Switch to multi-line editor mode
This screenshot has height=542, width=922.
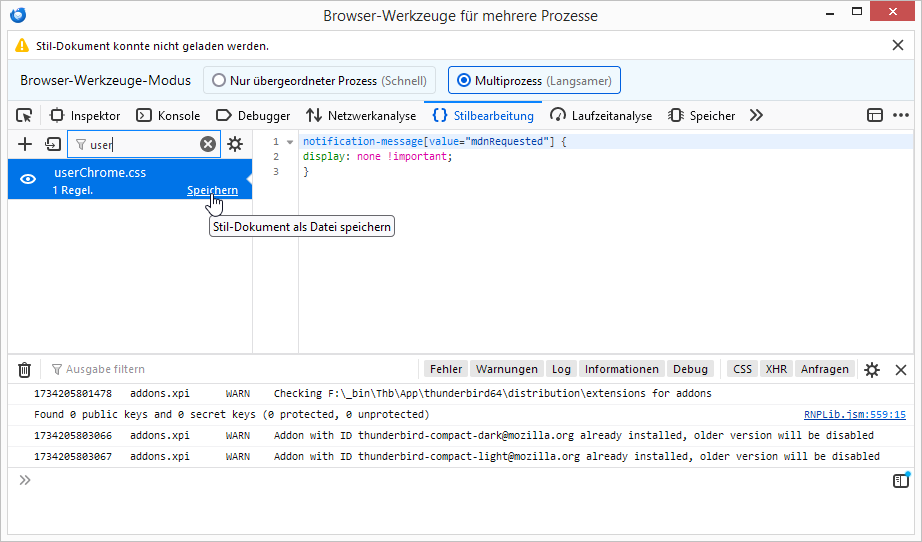[x=901, y=481]
